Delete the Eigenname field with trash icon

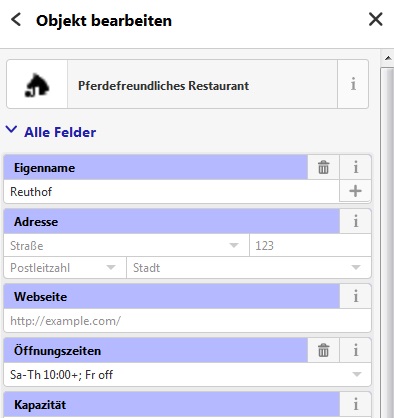click(x=323, y=167)
